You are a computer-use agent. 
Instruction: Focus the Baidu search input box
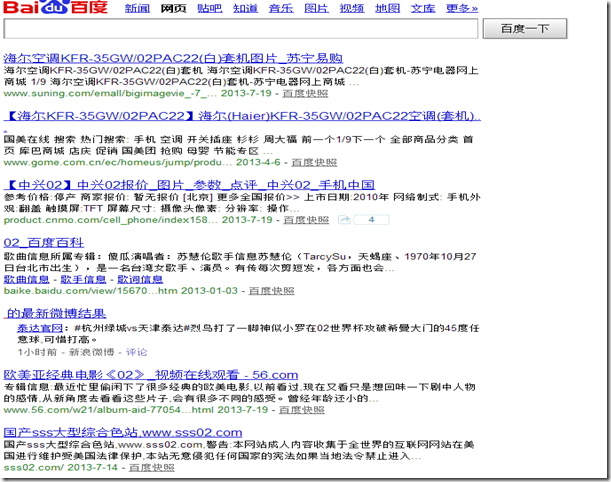click(x=241, y=28)
